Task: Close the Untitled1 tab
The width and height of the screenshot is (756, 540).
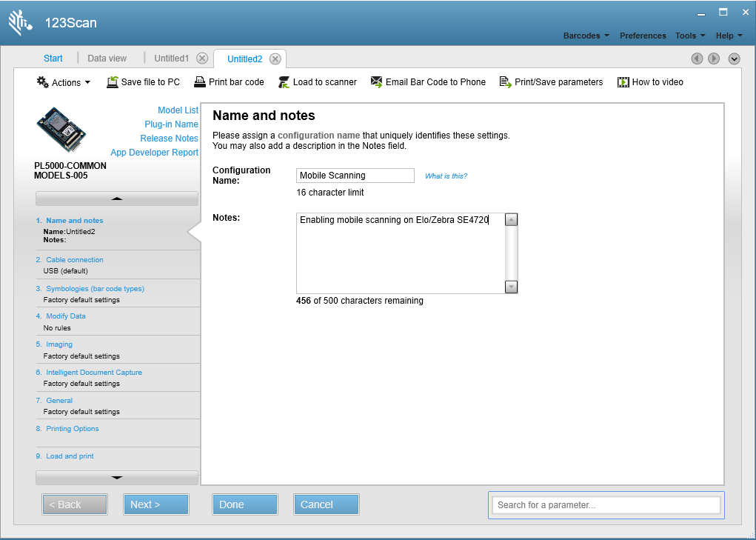Action: point(202,59)
